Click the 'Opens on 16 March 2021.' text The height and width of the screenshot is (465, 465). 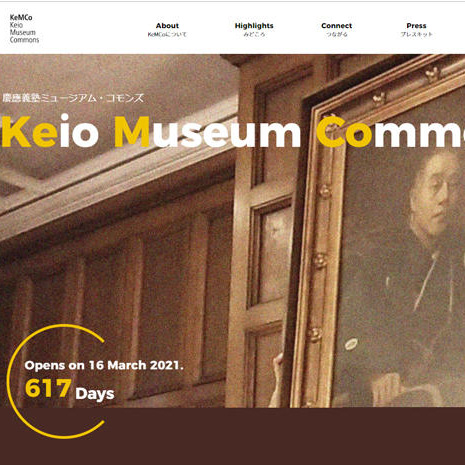[104, 365]
